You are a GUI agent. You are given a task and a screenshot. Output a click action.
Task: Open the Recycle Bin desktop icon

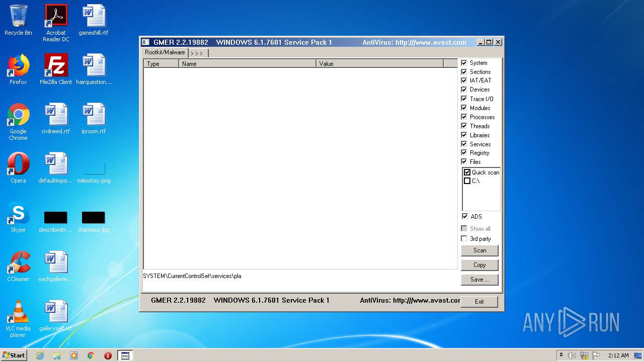(18, 20)
